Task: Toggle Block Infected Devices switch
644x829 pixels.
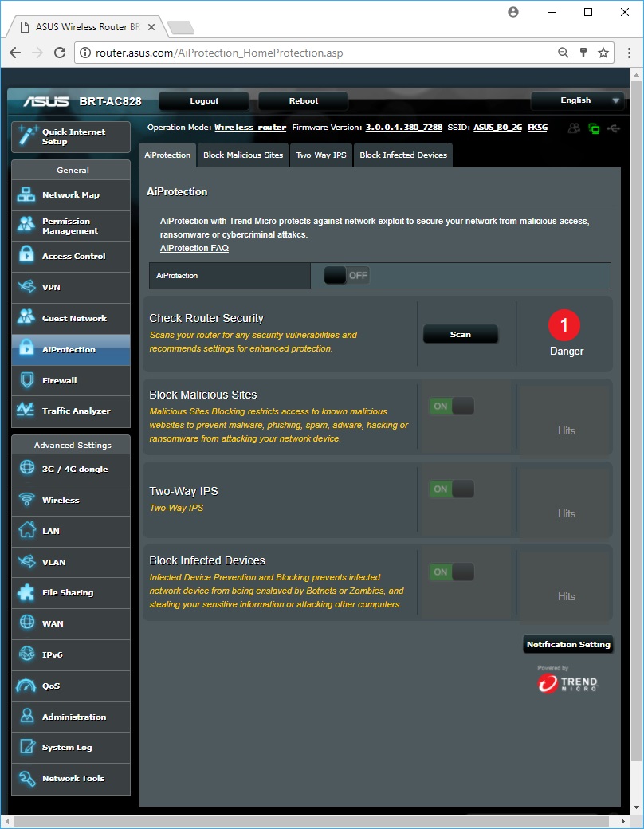Action: click(x=452, y=572)
